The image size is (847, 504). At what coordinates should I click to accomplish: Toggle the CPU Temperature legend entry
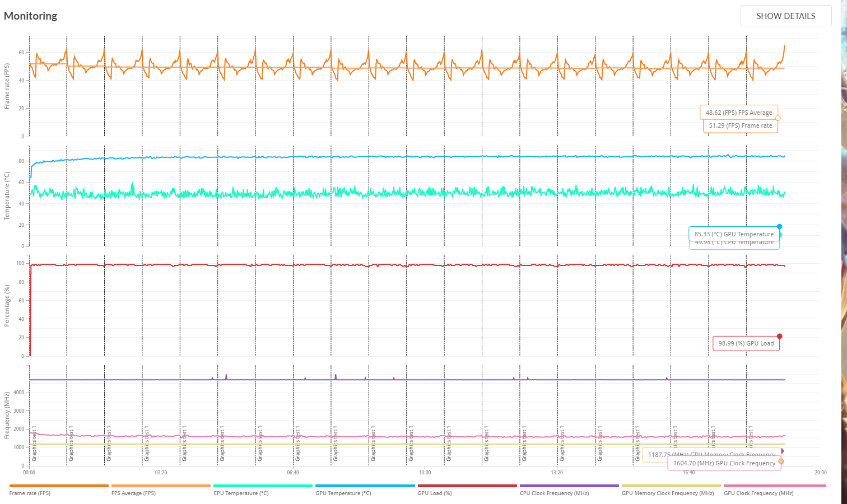click(241, 493)
